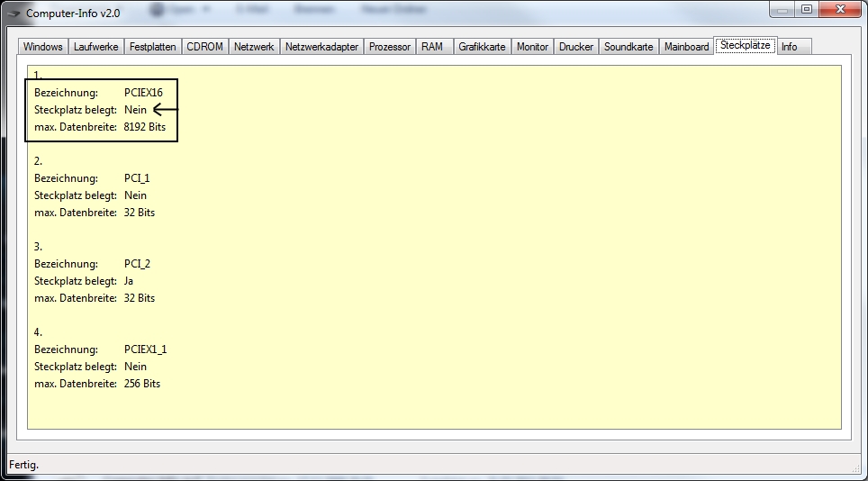Screen dimensions: 868x481
Task: Select the Festplatten tab
Action: click(152, 47)
